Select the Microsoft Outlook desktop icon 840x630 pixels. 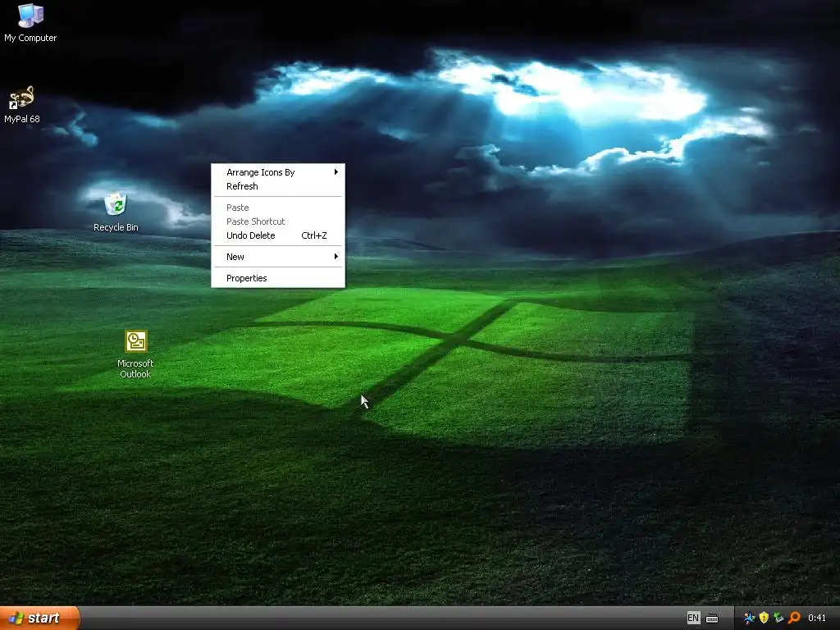(x=135, y=354)
